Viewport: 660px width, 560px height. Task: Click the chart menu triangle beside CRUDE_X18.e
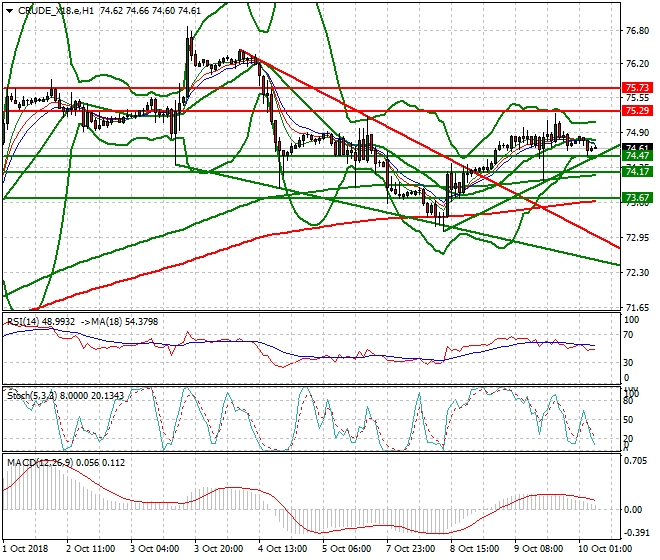tap(7, 9)
